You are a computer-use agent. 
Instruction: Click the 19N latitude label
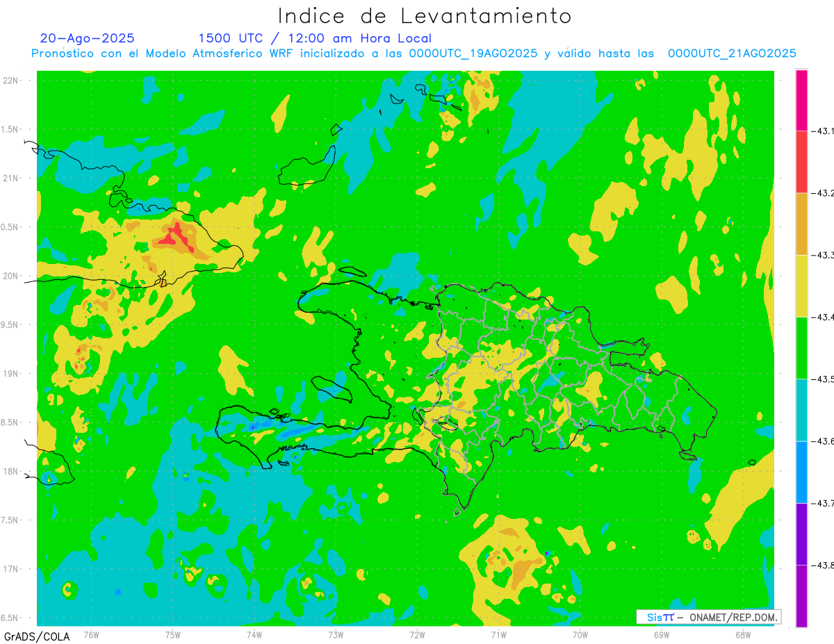11,374
